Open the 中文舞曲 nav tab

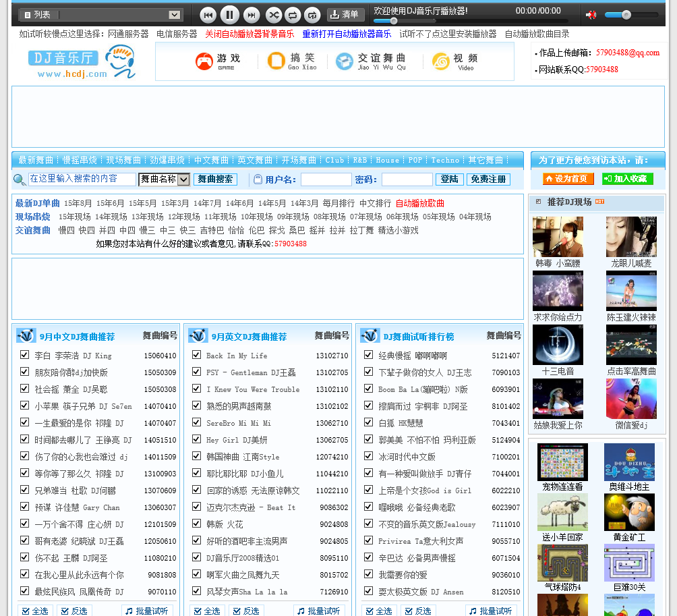211,161
